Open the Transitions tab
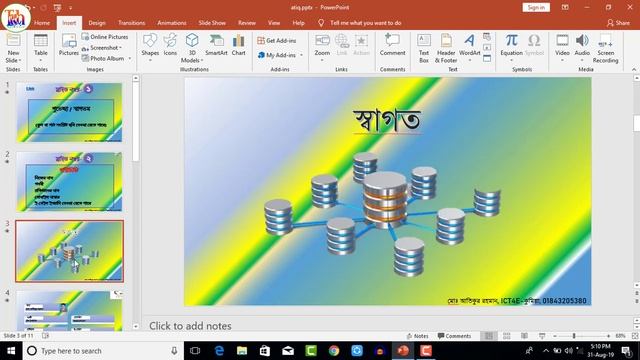 (131, 23)
